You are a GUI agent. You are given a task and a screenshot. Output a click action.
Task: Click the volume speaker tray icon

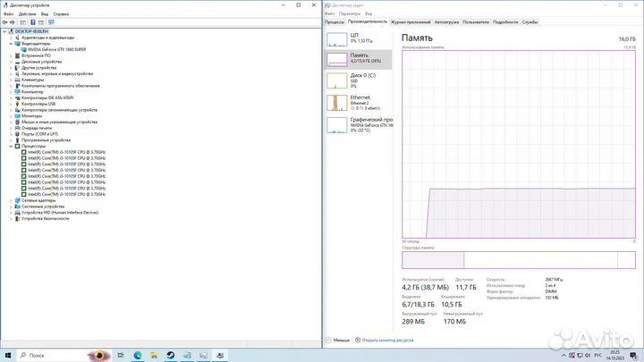tap(588, 356)
